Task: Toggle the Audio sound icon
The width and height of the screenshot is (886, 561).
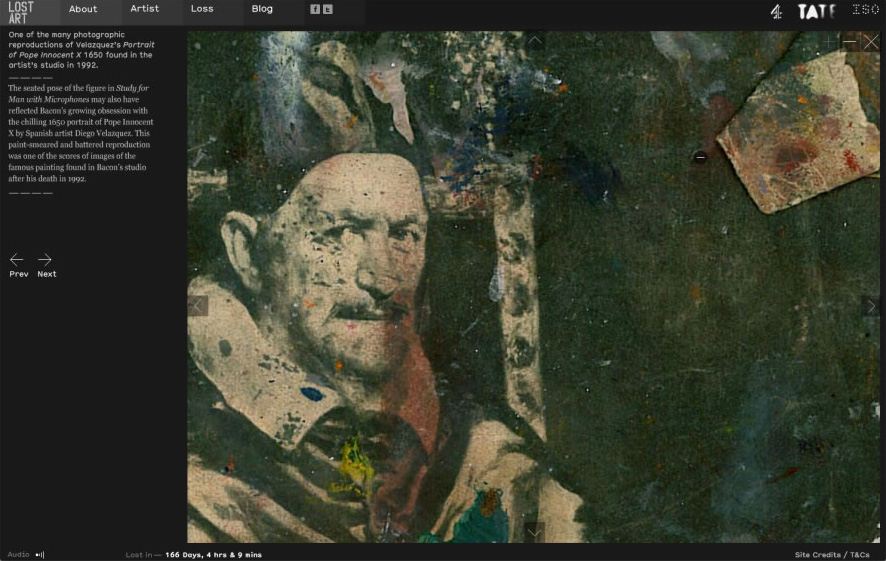Action: pos(40,555)
